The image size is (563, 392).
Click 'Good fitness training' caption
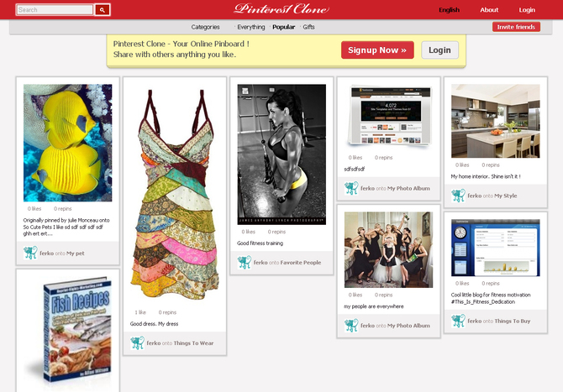point(260,243)
